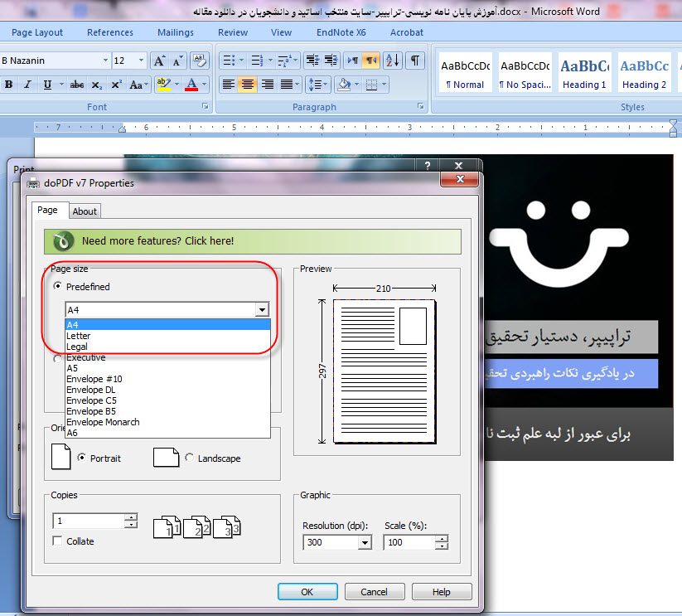
Task: Switch to the About tab
Action: (85, 211)
